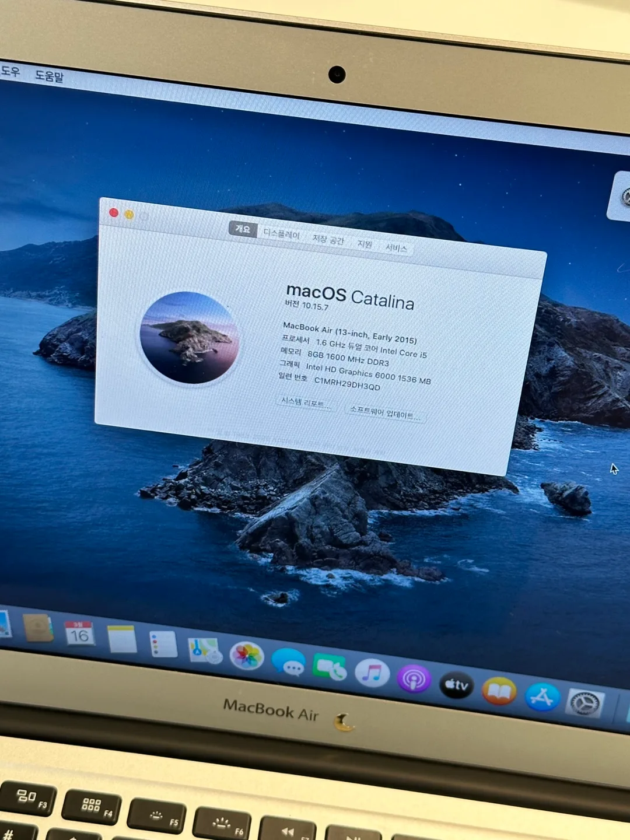
Task: Click the 소프트웨어 업데이트 button
Action: (x=385, y=412)
